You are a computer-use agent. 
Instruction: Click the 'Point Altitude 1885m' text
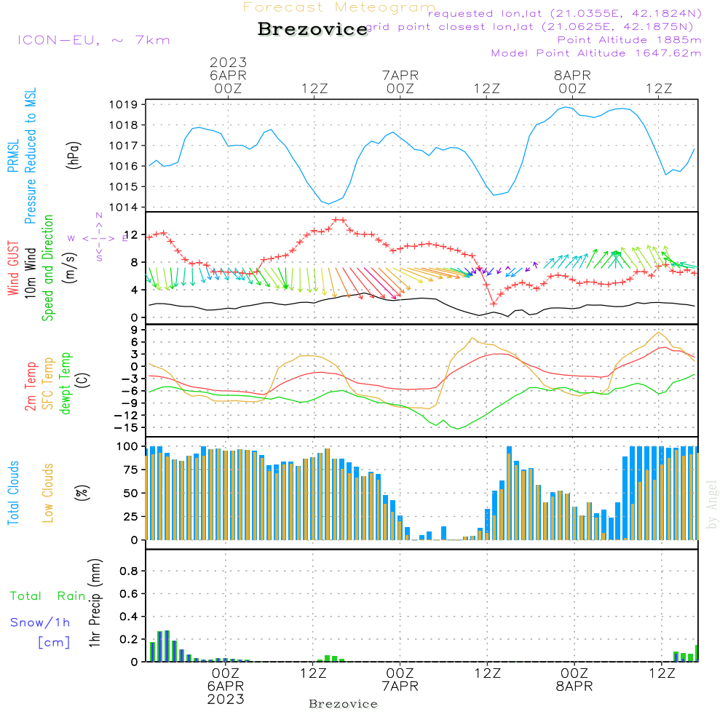click(629, 40)
